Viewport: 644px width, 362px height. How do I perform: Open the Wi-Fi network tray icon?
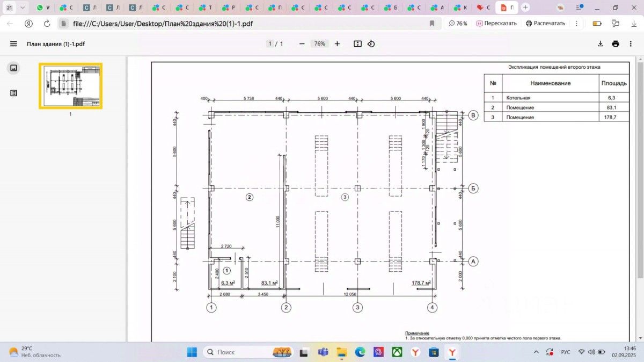581,352
